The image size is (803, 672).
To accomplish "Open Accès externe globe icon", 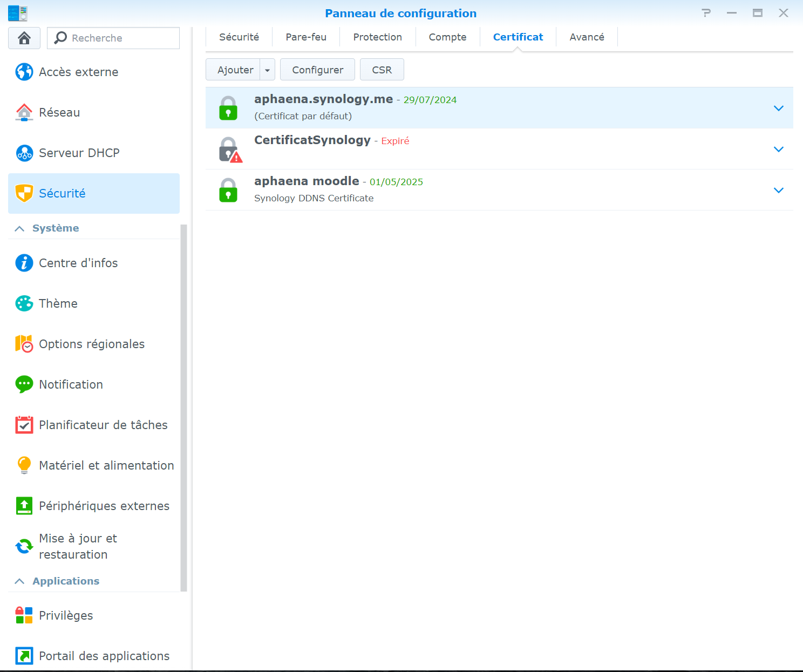I will click(24, 72).
